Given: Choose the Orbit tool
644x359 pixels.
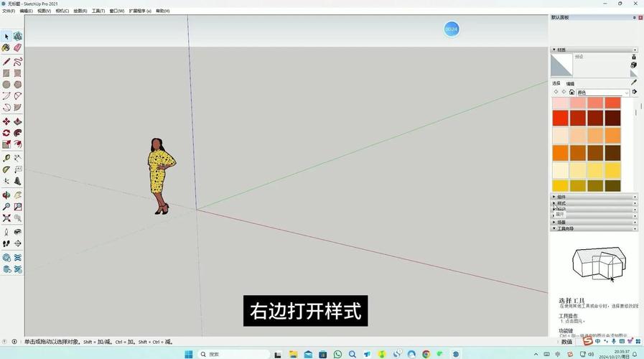Looking at the screenshot, I should tap(6, 195).
